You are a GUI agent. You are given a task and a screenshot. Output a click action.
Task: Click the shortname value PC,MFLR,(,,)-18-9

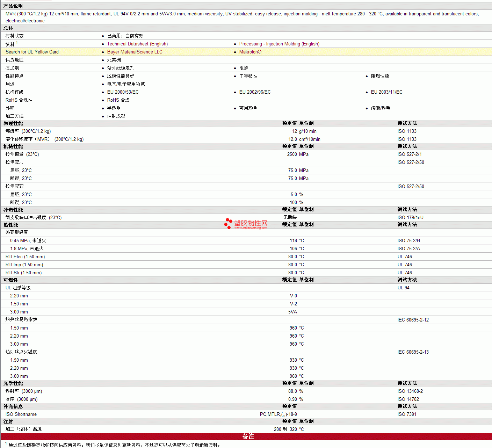(x=278, y=414)
